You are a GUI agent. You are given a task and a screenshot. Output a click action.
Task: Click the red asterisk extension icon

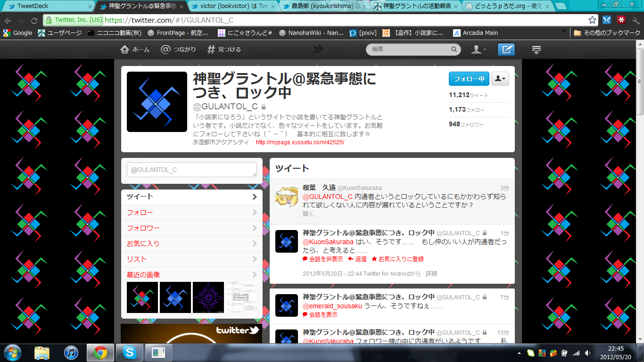click(x=621, y=20)
